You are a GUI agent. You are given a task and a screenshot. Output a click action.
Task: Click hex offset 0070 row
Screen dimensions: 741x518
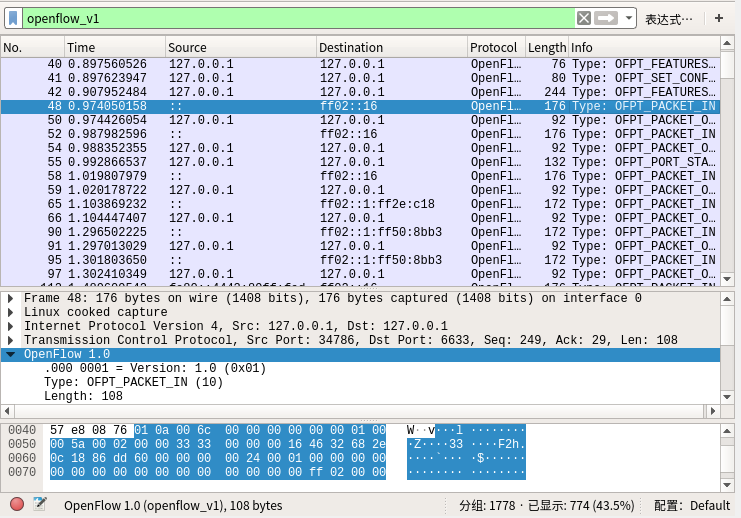22,472
